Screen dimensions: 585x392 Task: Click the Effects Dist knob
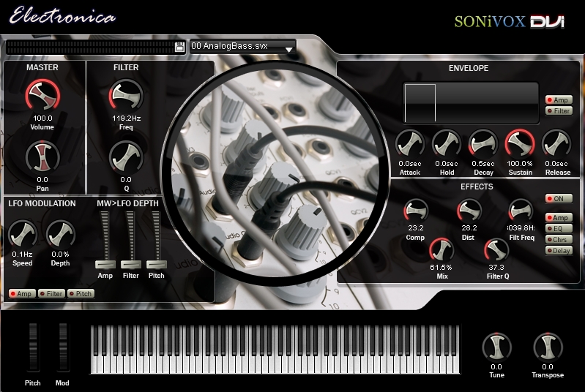click(x=469, y=211)
